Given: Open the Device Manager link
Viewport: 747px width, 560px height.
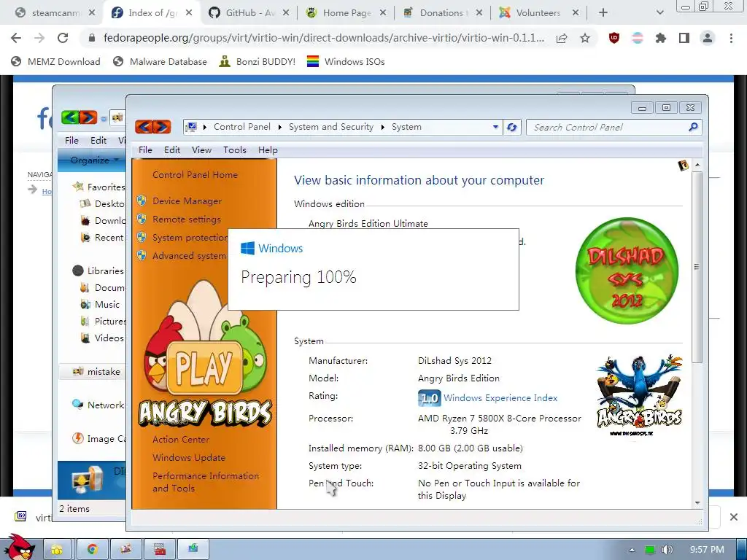Looking at the screenshot, I should 187,201.
